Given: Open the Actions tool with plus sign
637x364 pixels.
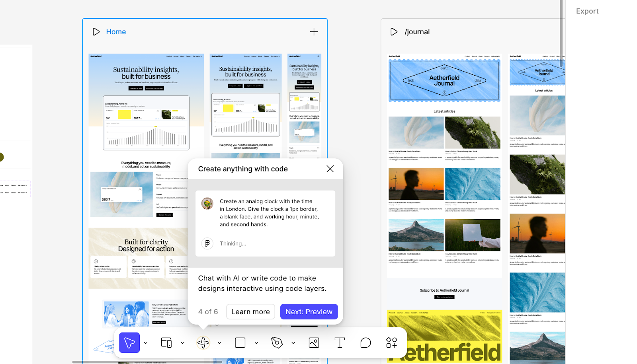Looking at the screenshot, I should [391, 343].
